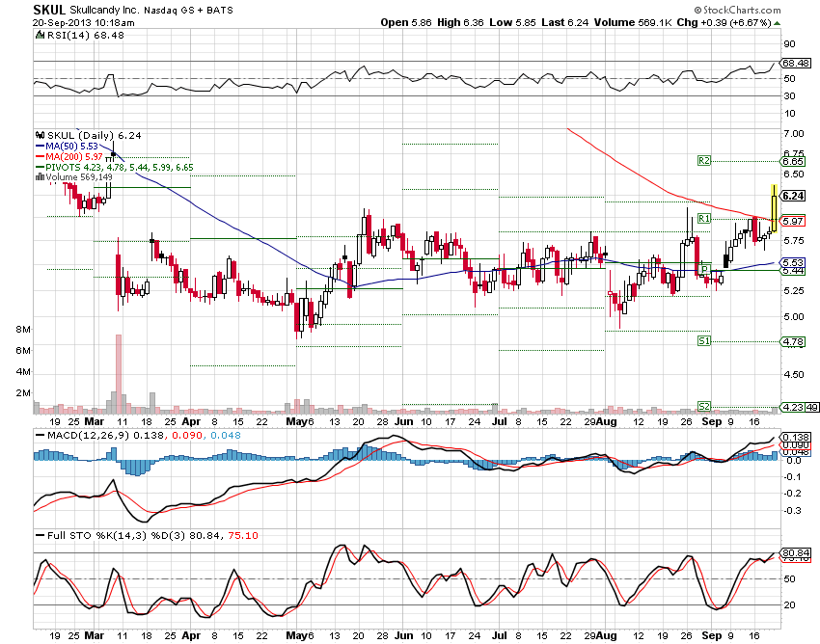820x644 pixels.
Task: Click the candlestick icon beside SKUL (Daily)
Action: coord(40,135)
